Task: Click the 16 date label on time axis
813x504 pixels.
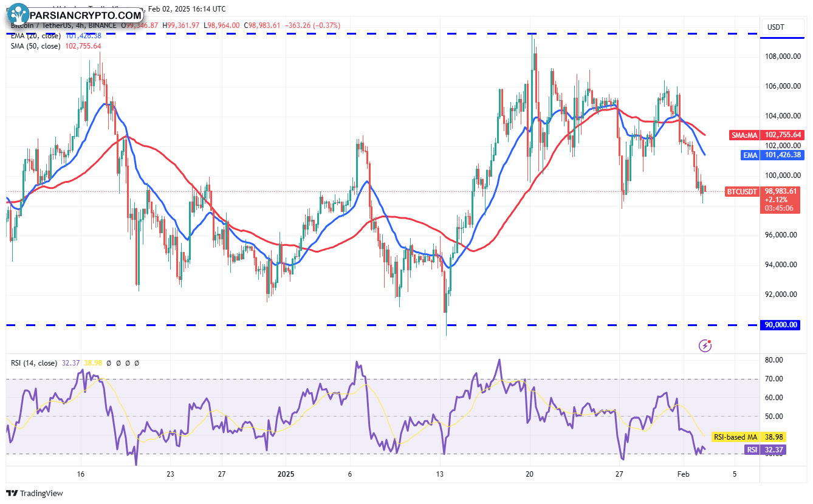Action: tap(80, 474)
